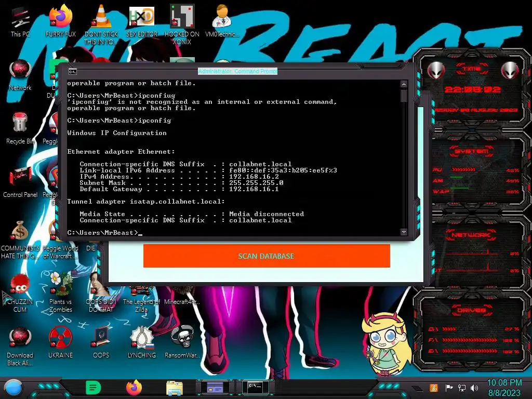Image resolution: width=532 pixels, height=399 pixels.
Task: Launch Firefox from the taskbar
Action: 134,388
